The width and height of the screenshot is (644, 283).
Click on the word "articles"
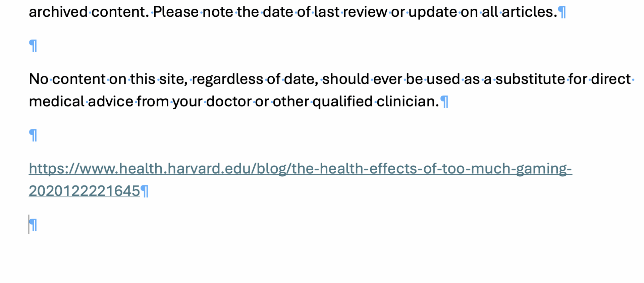(527, 12)
